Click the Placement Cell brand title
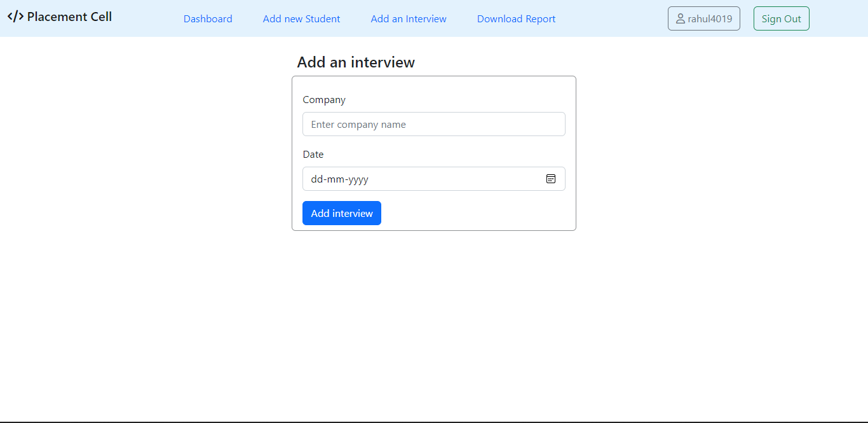868x423 pixels. [x=69, y=17]
